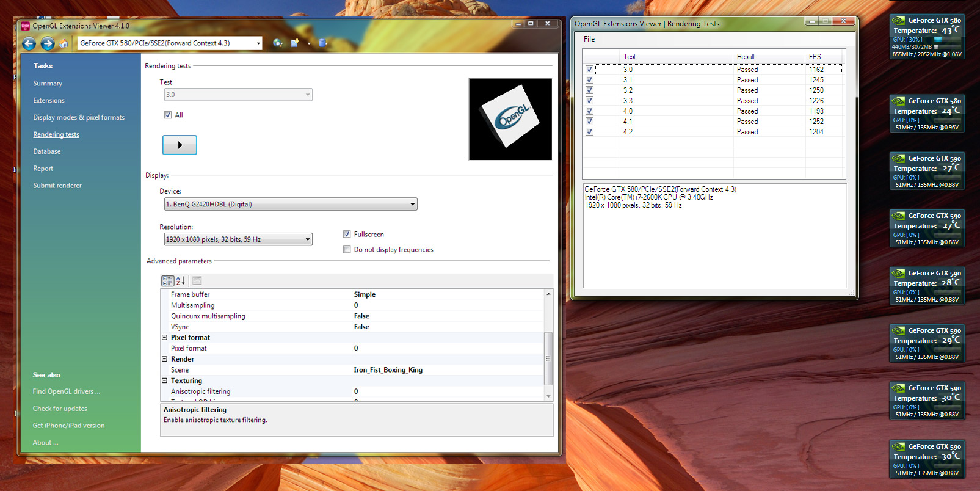Uncheck the 3.2 test row checkbox

pyautogui.click(x=589, y=90)
